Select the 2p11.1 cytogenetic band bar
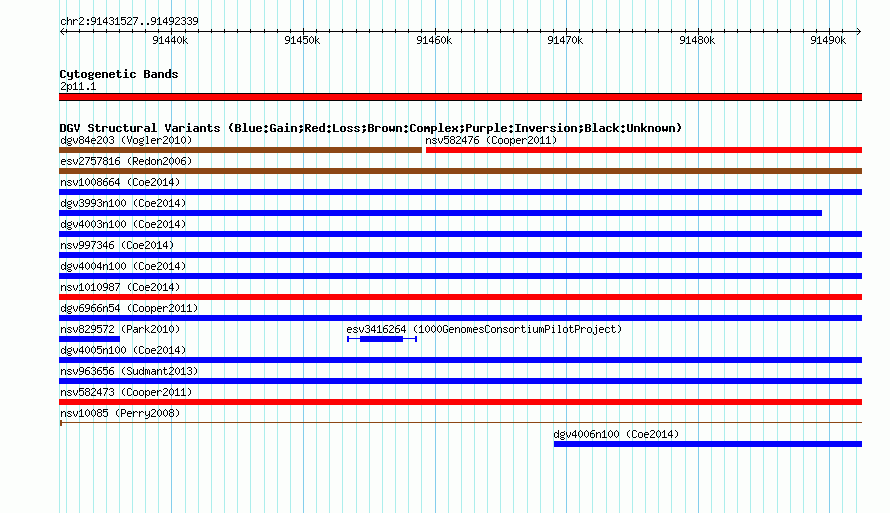The image size is (890, 513). (460, 97)
